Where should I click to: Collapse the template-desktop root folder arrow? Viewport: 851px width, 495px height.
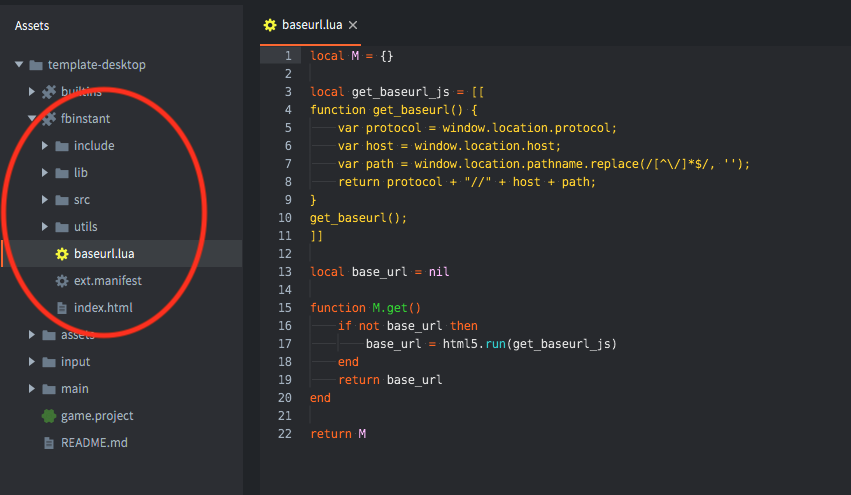[19, 65]
